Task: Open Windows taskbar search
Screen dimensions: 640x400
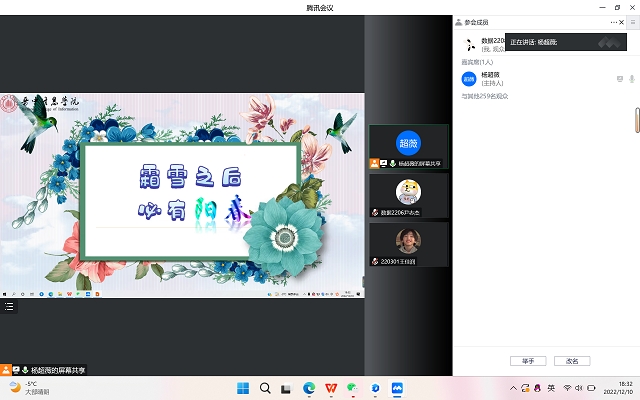Action: [265, 387]
